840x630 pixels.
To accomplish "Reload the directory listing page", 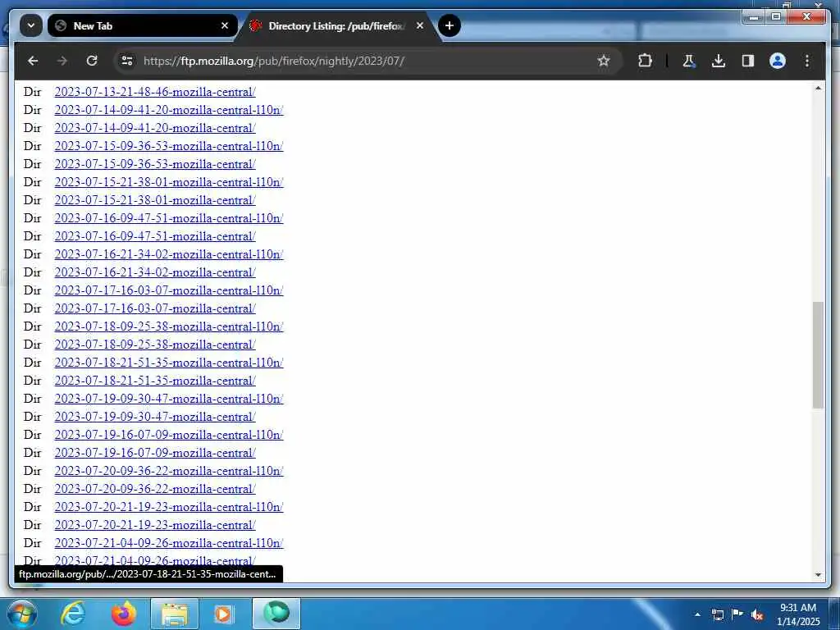I will [x=92, y=61].
